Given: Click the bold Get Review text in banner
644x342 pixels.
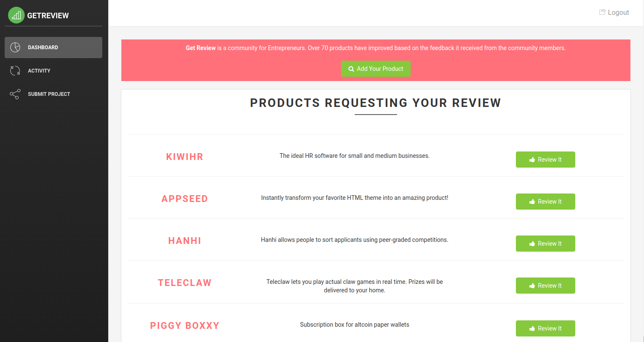Looking at the screenshot, I should (201, 48).
